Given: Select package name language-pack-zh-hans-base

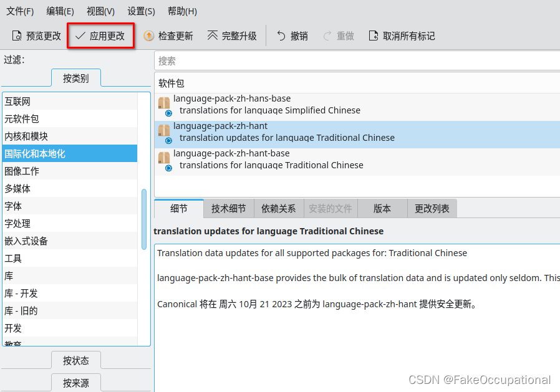Looking at the screenshot, I should pos(232,98).
